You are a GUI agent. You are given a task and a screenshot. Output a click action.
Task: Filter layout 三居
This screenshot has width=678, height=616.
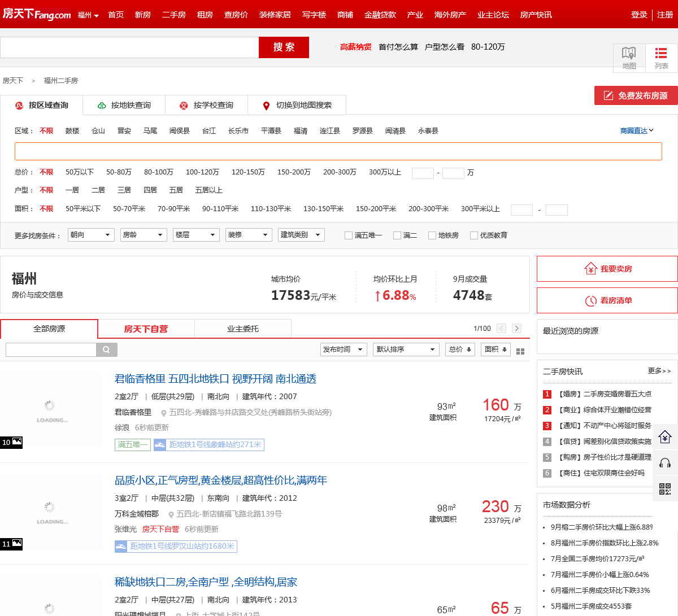(124, 190)
